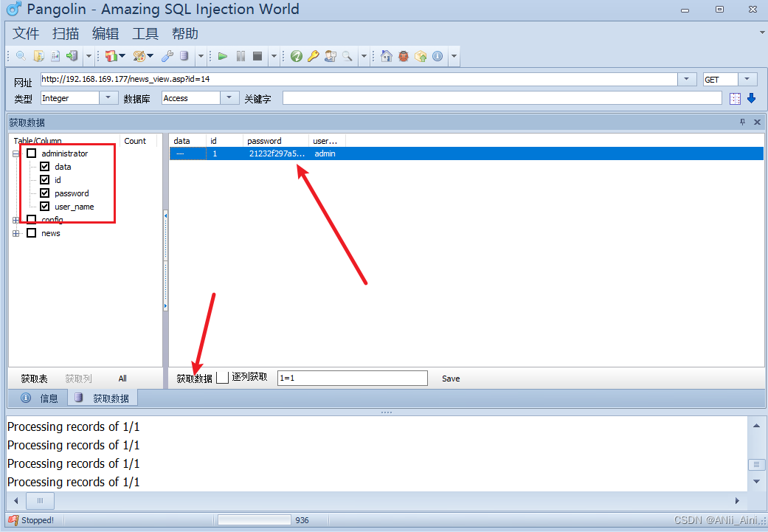Click the pin icon on 获取数据 panel

tap(742, 122)
